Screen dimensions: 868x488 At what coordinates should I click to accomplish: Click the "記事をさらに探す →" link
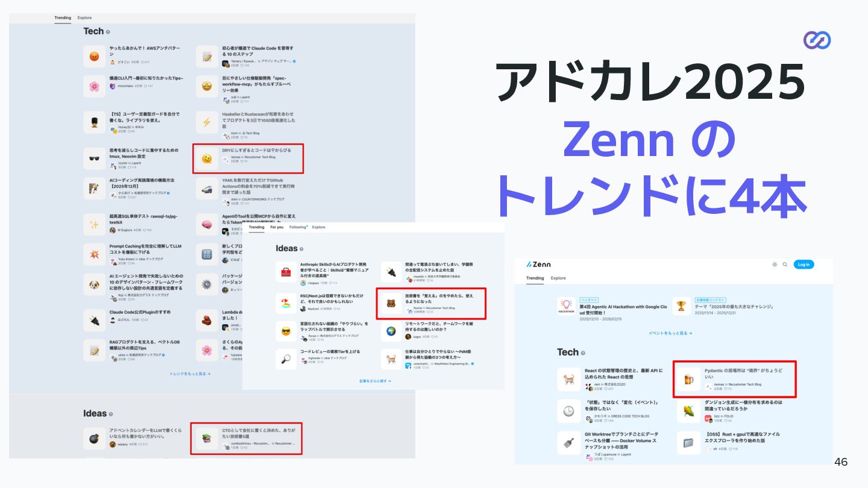pos(375,381)
